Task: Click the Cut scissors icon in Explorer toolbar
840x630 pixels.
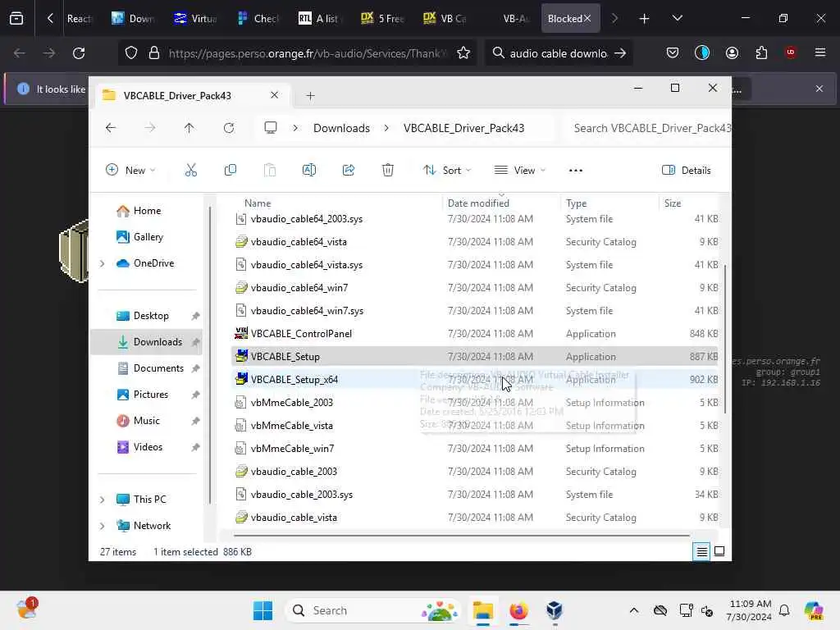Action: point(190,171)
